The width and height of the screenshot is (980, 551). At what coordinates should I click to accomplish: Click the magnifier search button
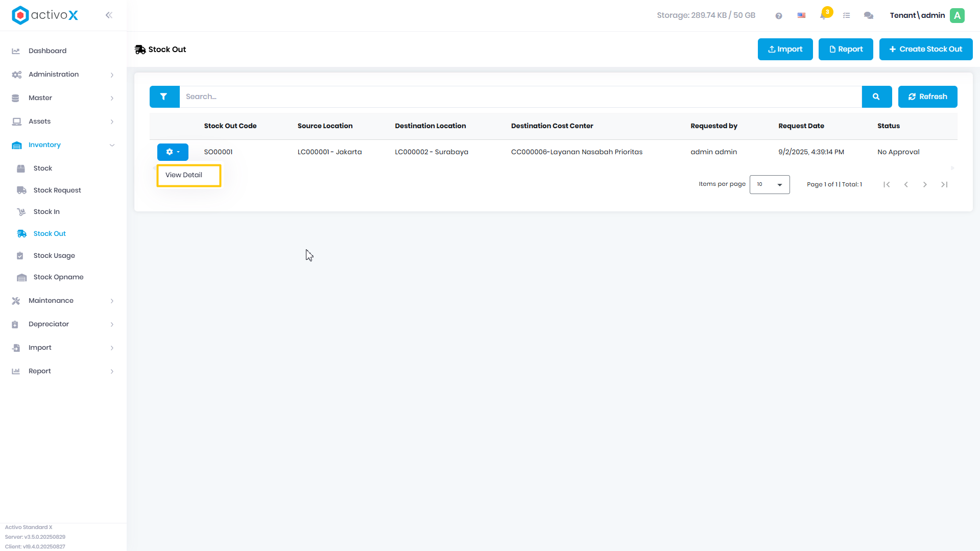(x=876, y=97)
